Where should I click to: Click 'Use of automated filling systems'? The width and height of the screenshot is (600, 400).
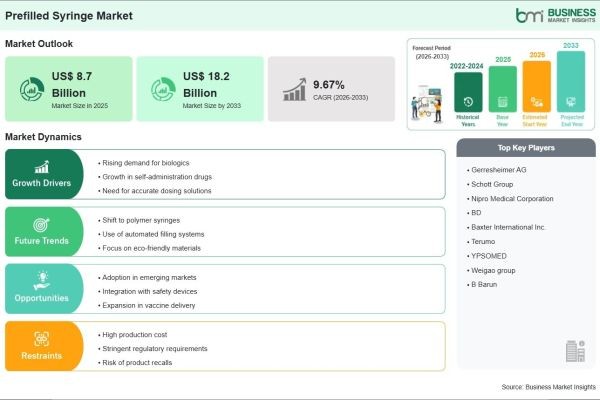click(153, 234)
